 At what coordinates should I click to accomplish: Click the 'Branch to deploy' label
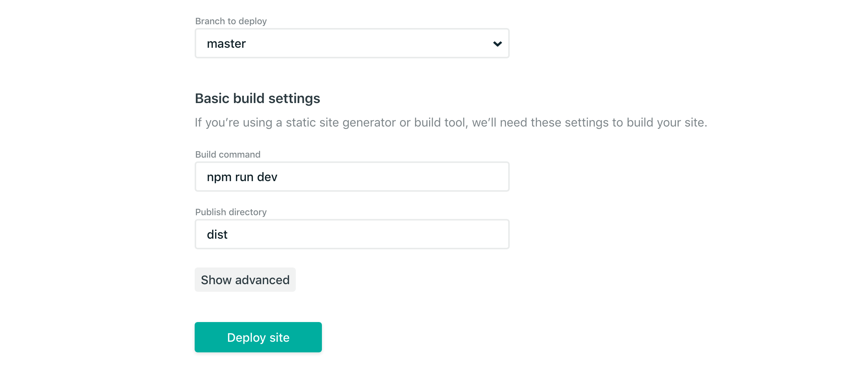tap(231, 21)
